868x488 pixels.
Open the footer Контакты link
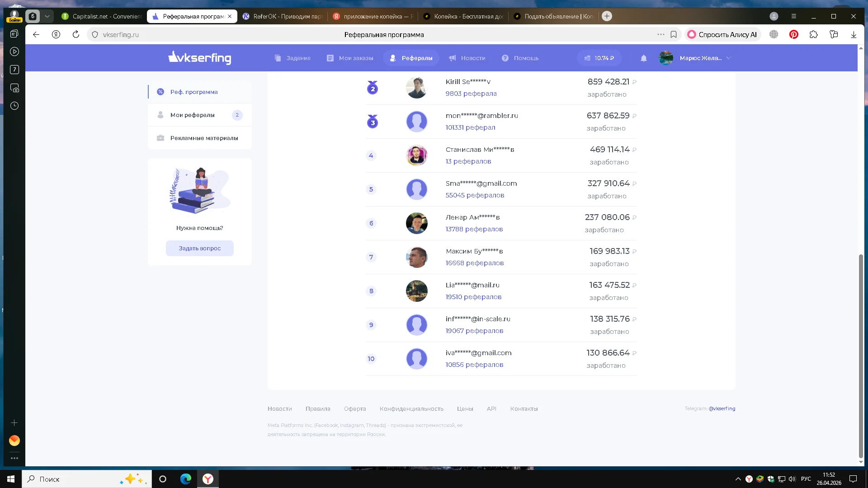(x=524, y=408)
